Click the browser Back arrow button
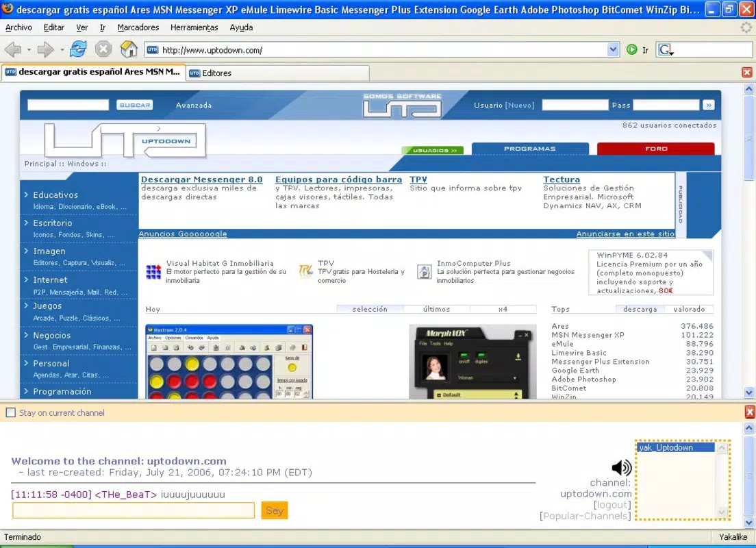The width and height of the screenshot is (756, 548). coord(13,49)
